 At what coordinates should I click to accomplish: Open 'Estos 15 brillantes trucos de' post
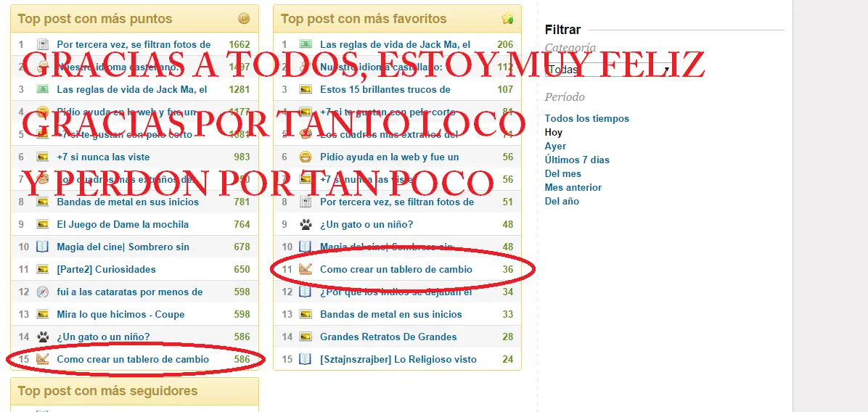[385, 89]
